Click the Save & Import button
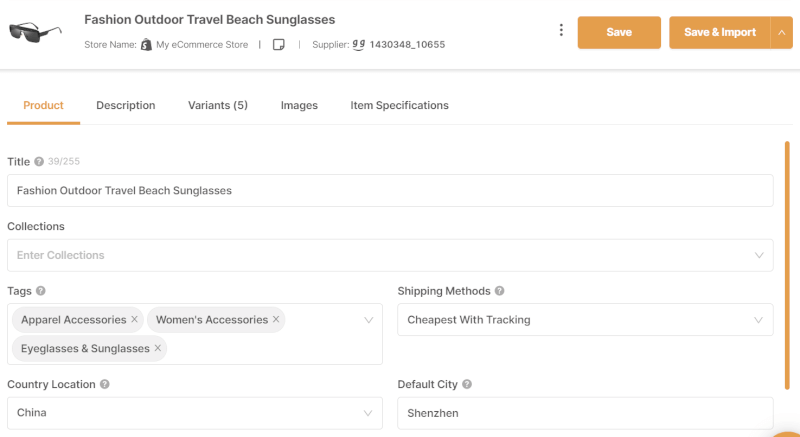This screenshot has width=800, height=437. tap(719, 33)
